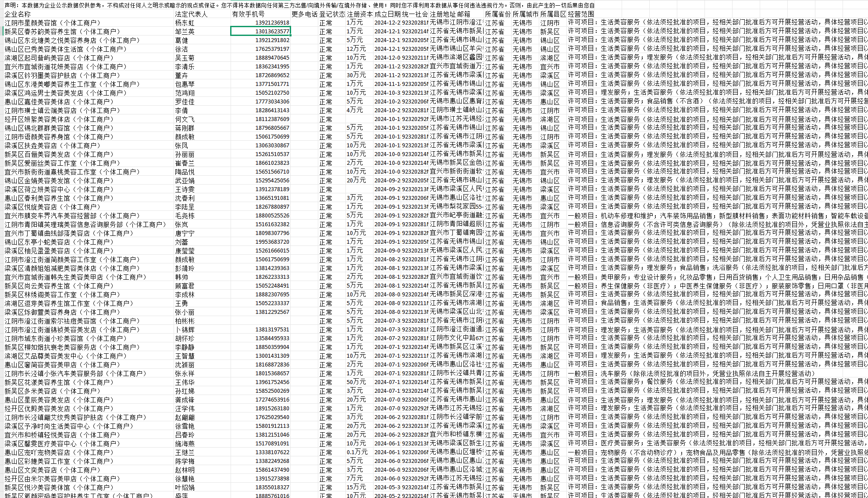
Task: Select the 登记状态 header cell
Action: pos(332,14)
